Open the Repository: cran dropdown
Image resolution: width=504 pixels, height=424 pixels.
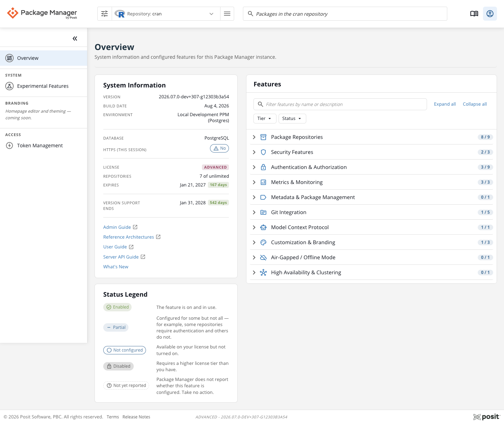click(166, 14)
